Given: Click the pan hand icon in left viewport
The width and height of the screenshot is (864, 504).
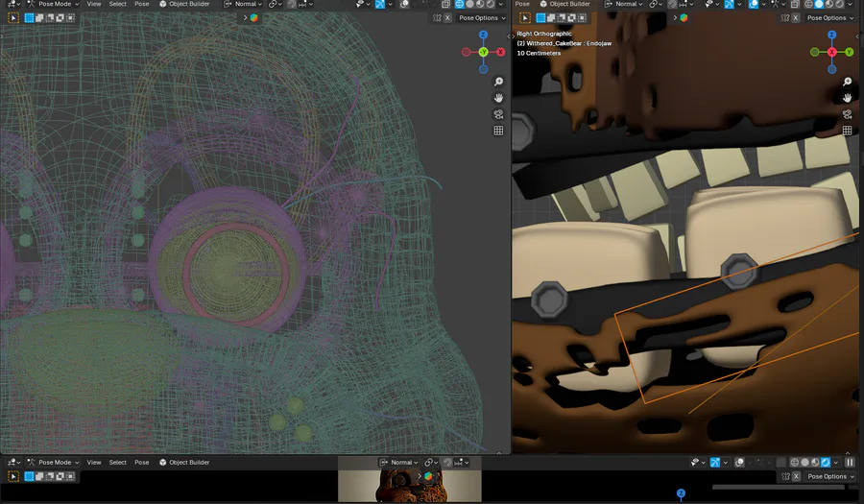Looking at the screenshot, I should coord(498,98).
